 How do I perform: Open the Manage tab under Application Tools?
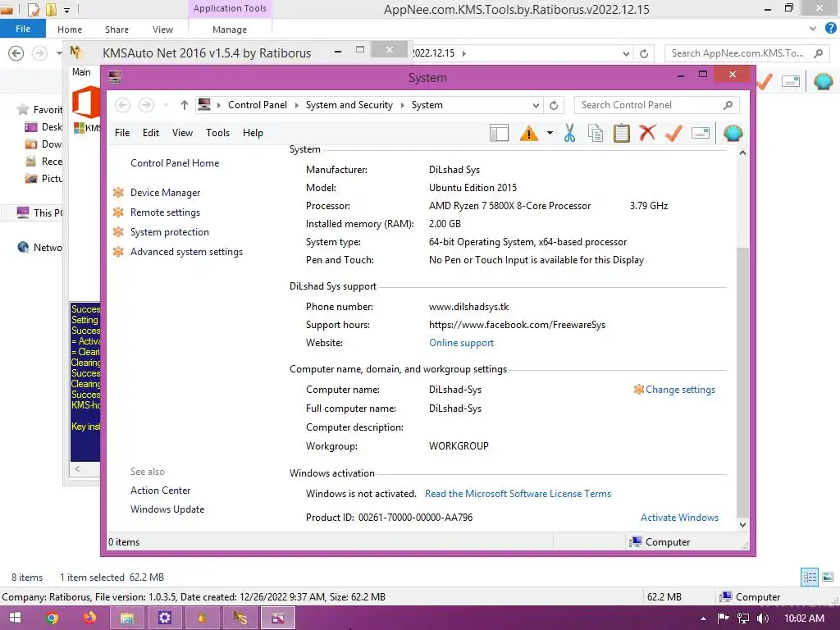coord(230,30)
